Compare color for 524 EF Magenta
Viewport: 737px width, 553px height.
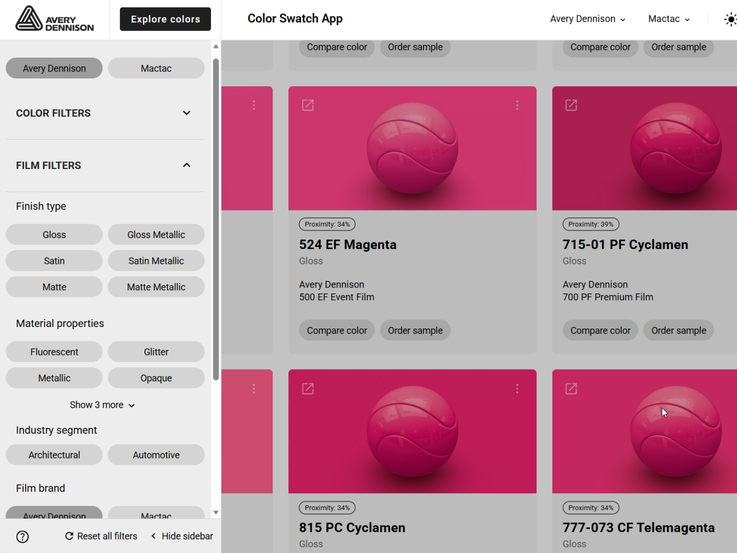click(337, 330)
